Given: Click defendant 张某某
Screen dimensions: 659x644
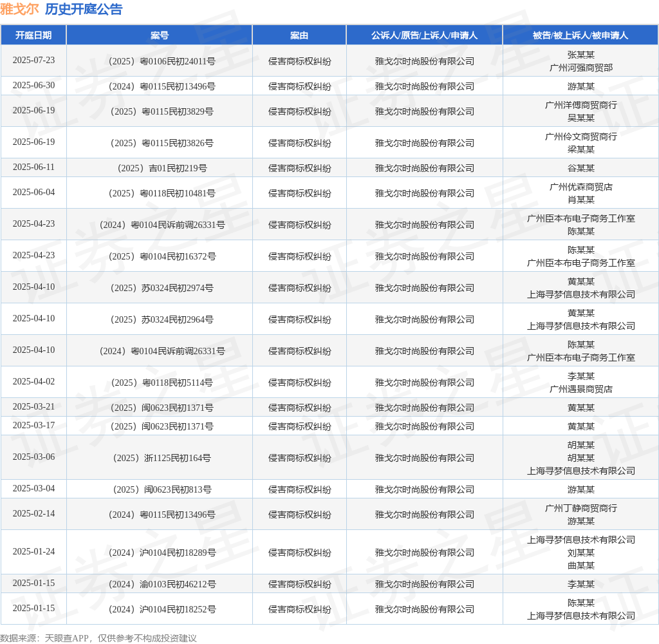Looking at the screenshot, I should click(581, 55).
